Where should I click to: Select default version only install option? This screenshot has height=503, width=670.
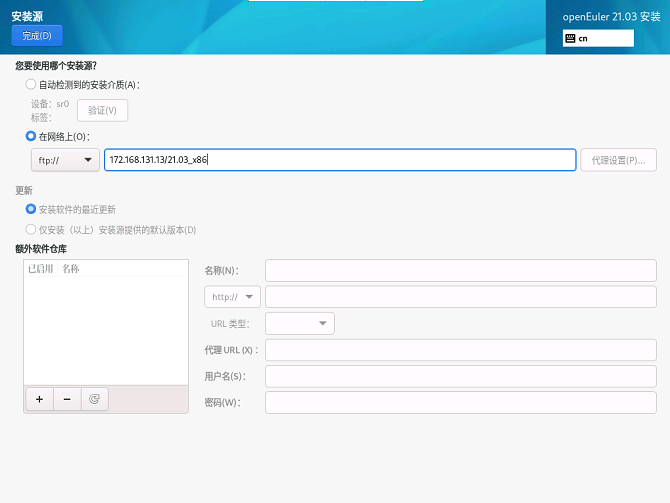coord(31,229)
